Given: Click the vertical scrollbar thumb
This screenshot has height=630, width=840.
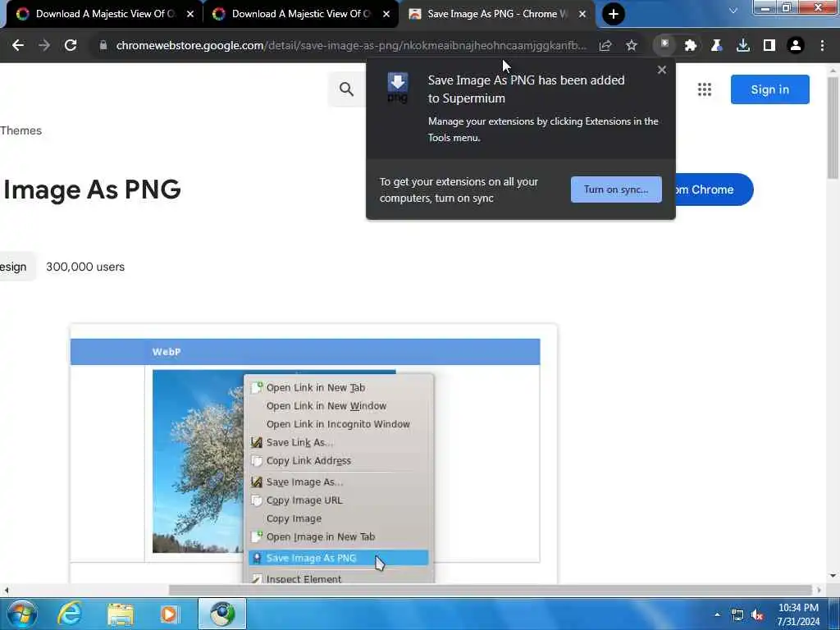Looking at the screenshot, I should (833, 127).
